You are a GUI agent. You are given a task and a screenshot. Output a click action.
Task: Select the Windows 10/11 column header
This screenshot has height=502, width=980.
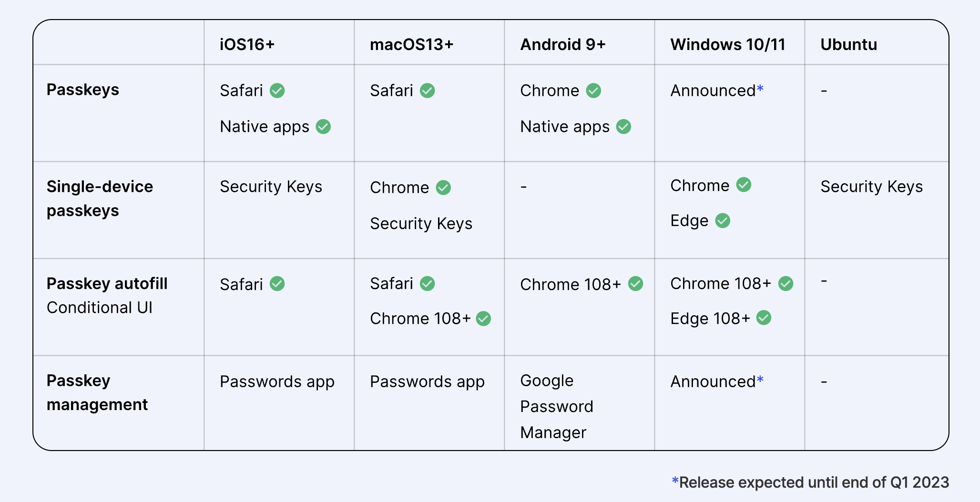point(727,44)
